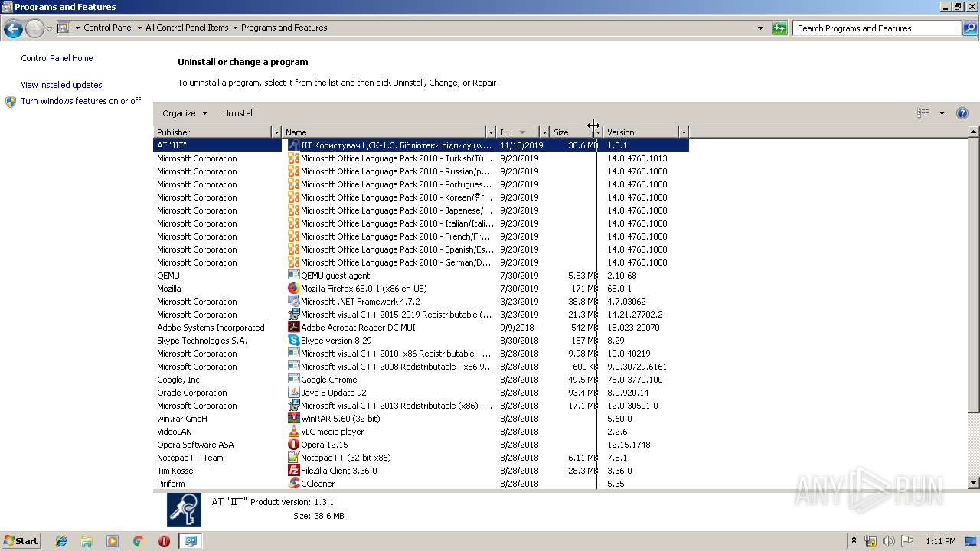980x551 pixels.
Task: Expand Control Panel breadcrumb arrow
Action: (139, 28)
